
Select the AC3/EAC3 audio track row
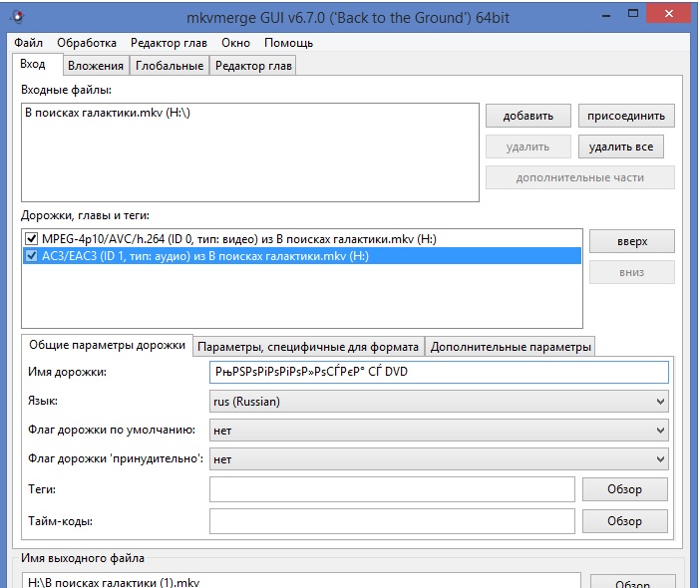click(302, 256)
